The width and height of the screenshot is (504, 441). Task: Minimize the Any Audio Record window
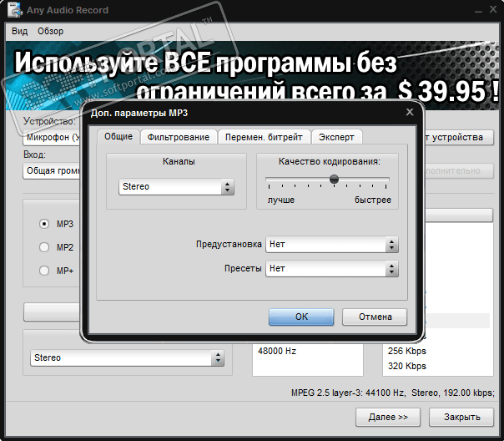(x=478, y=10)
